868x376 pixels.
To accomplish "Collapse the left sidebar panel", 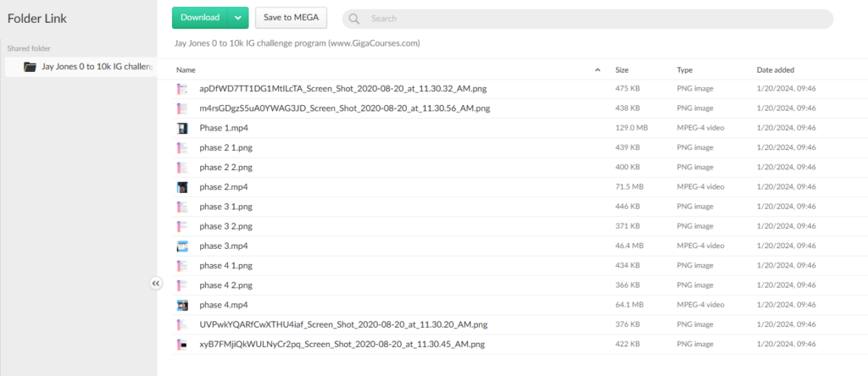I will 156,284.
